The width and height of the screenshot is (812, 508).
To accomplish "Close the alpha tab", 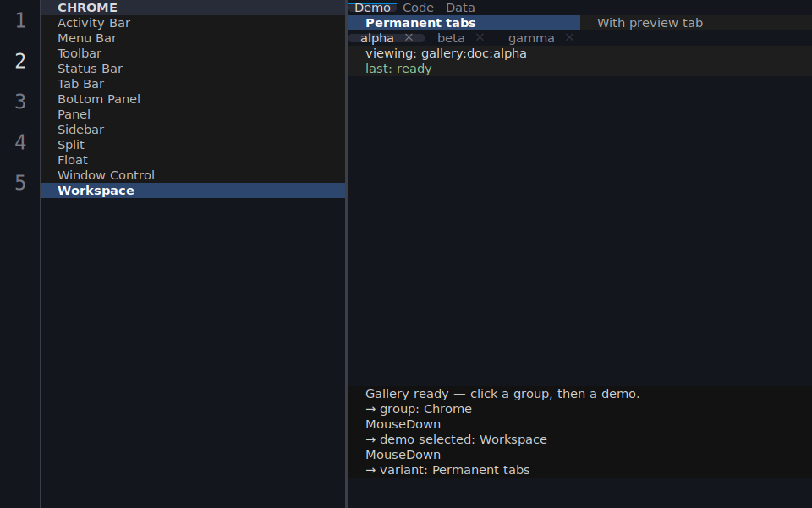I will coord(409,38).
